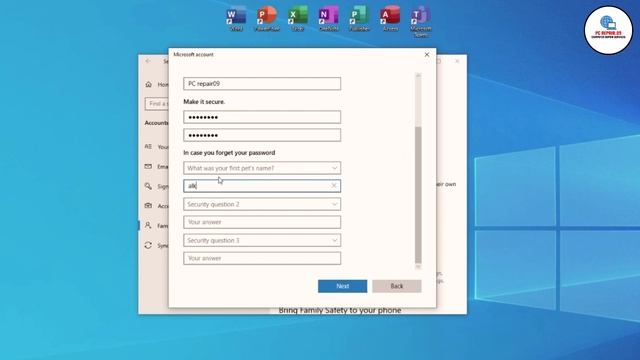Open the Microsoft Teams desktop shortcut
Viewport: 640px width, 360px height.
point(421,21)
